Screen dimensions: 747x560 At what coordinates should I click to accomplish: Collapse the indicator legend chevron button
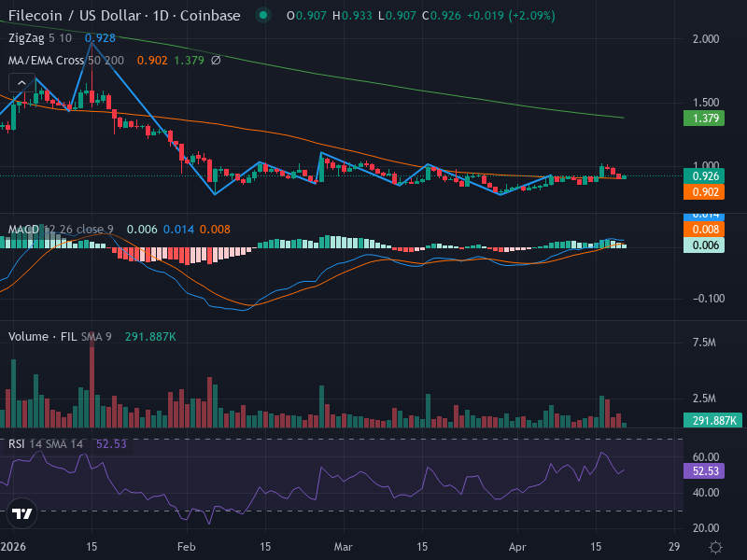(x=21, y=83)
